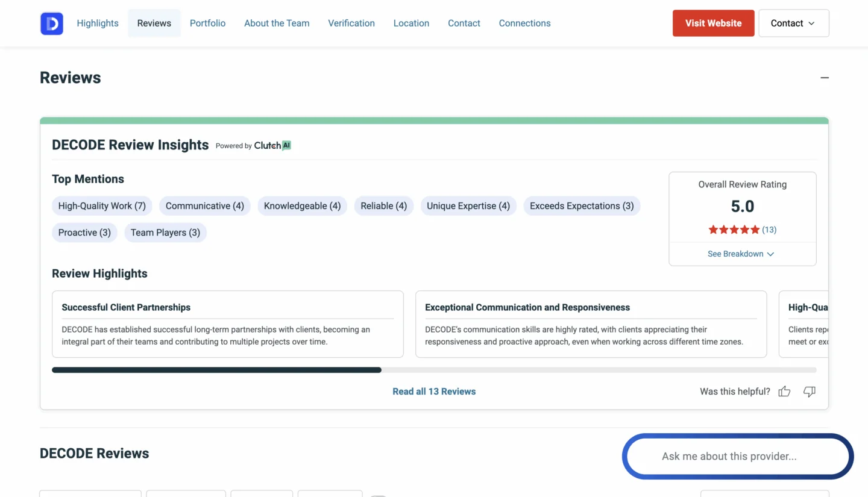Viewport: 868px width, 497px height.
Task: Collapse the Reviews section
Action: pos(825,78)
